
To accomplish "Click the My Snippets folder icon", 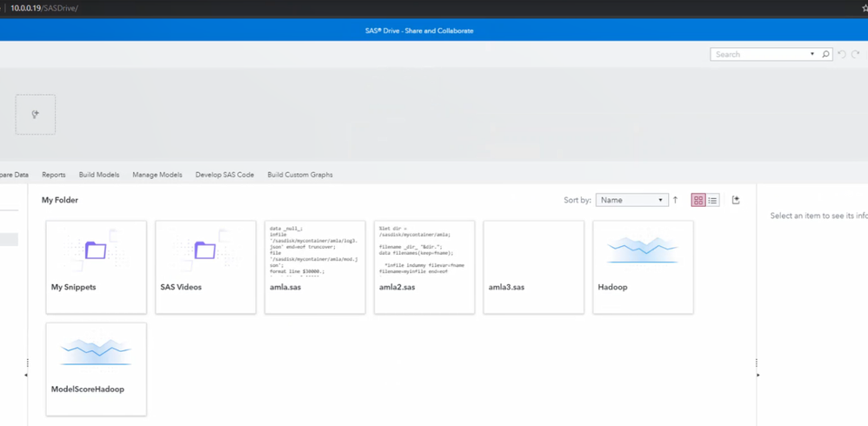I will coord(96,250).
